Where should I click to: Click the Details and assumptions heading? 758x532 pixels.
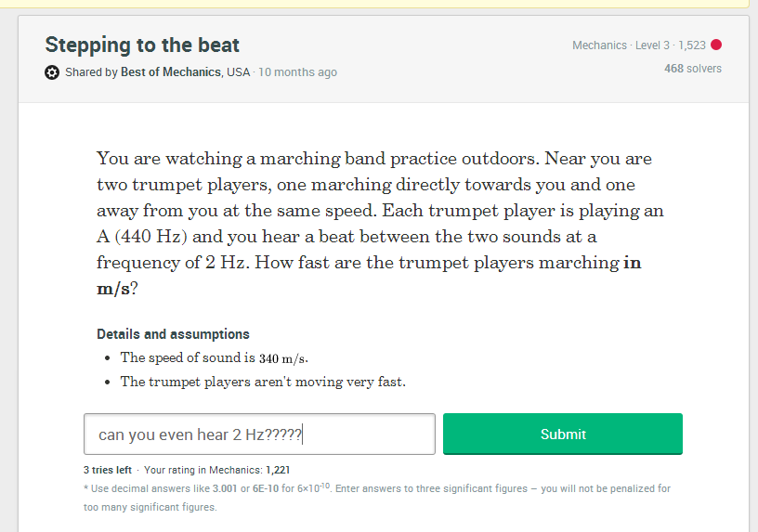coord(173,334)
